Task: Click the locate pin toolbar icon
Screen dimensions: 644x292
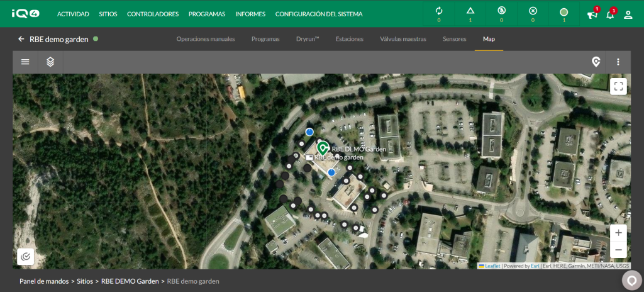Action: point(596,62)
